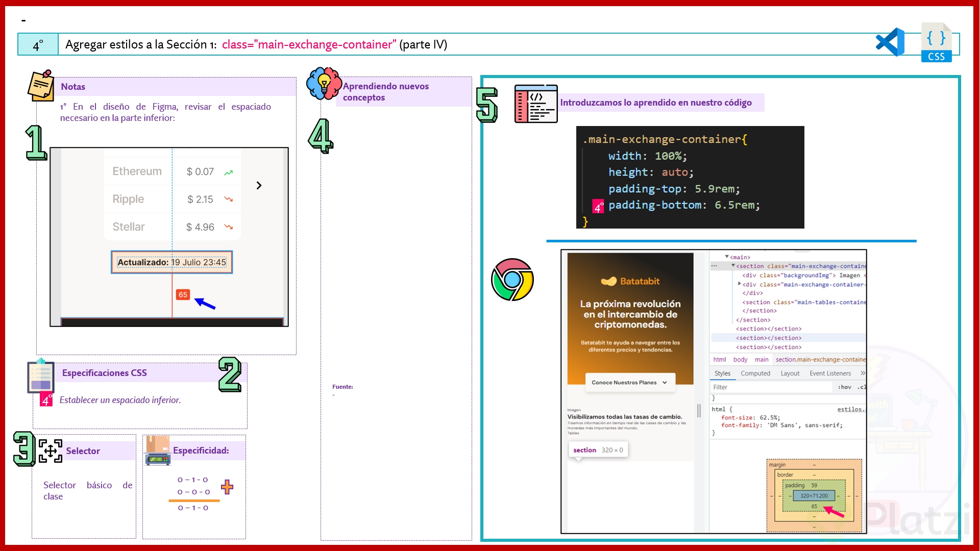Viewport: 980px width, 551px height.
Task: Open the Conoce Nuestros Planes dropdown
Action: tap(630, 382)
